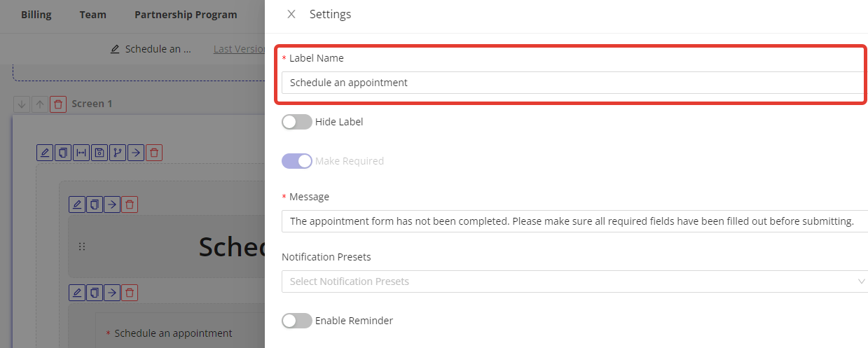Click the top section toolbar's red trash icon
Image resolution: width=868 pixels, height=348 pixels.
(154, 153)
